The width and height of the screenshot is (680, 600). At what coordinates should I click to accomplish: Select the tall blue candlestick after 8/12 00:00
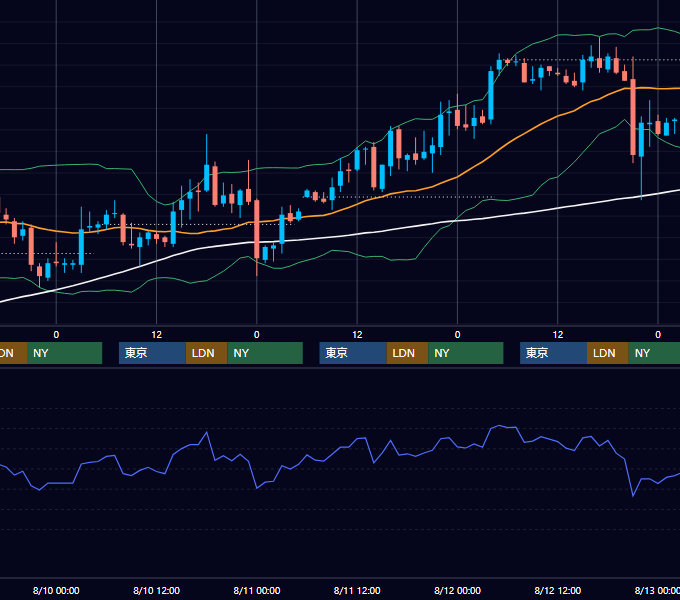click(x=491, y=95)
